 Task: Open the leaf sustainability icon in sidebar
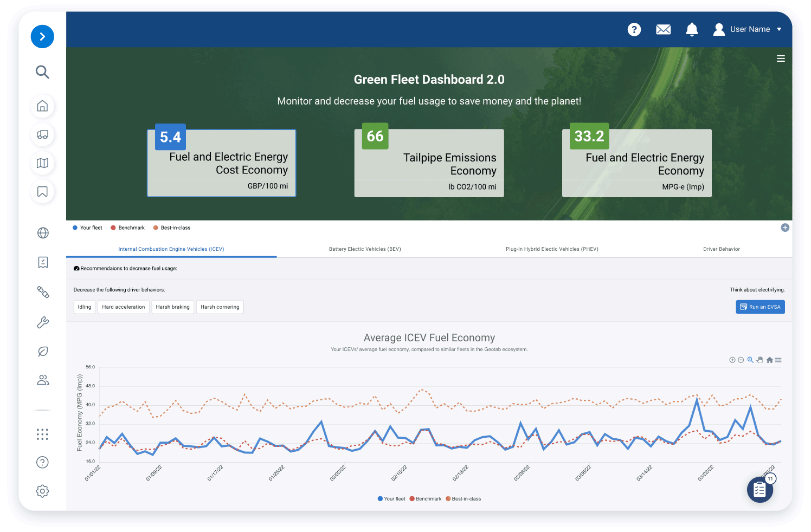[43, 352]
